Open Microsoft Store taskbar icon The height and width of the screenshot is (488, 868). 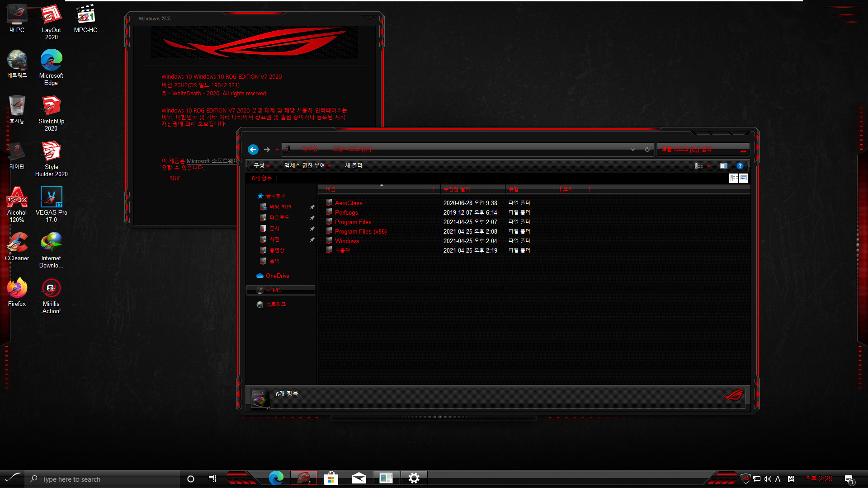(x=331, y=478)
